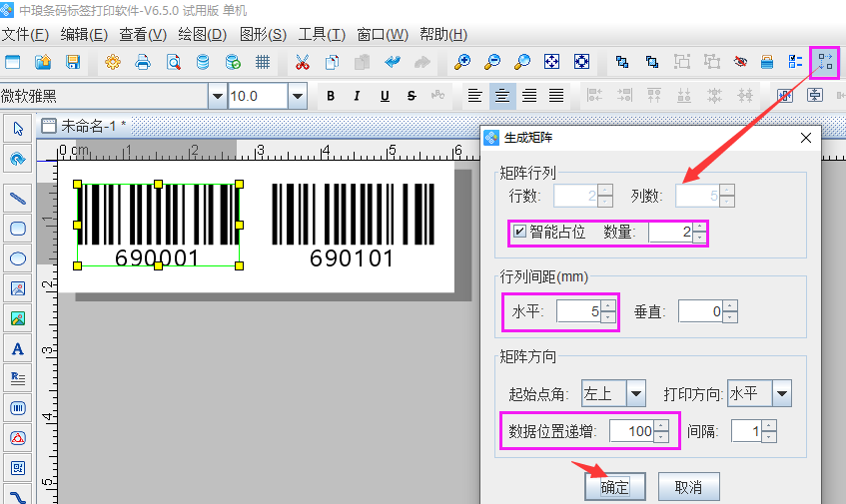Select barcode 690101 on canvas
Image resolution: width=846 pixels, height=504 pixels.
353,226
